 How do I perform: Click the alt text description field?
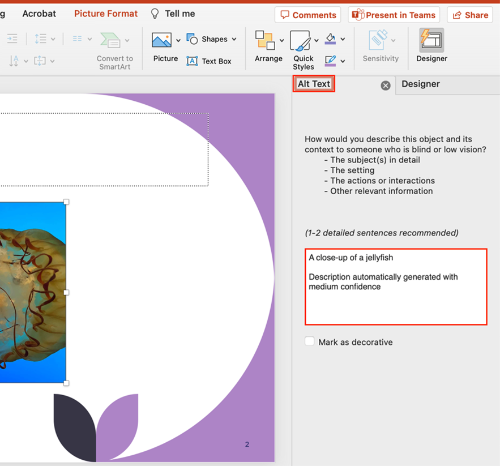click(x=396, y=286)
